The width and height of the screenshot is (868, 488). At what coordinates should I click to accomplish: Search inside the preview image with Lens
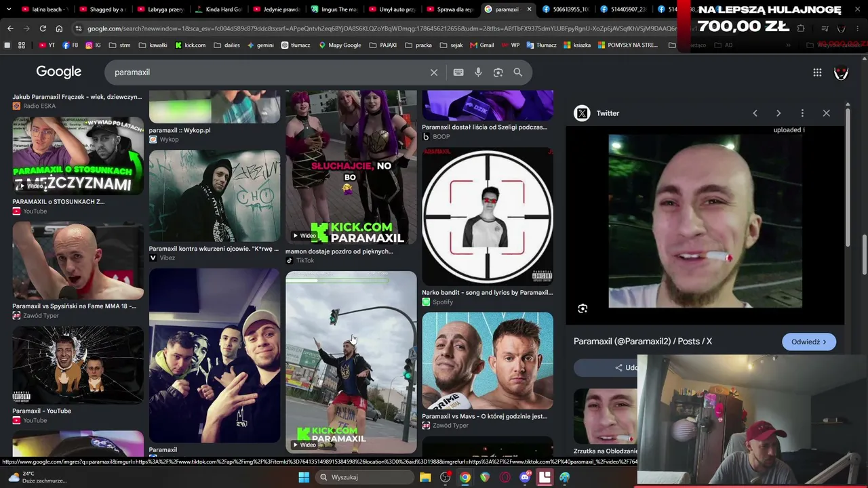click(583, 308)
